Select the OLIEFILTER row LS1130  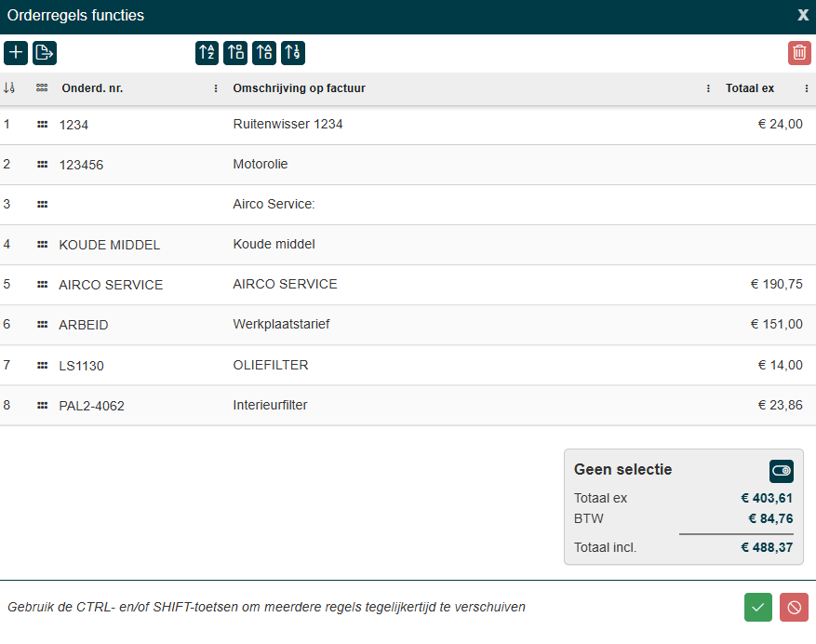coord(270,366)
